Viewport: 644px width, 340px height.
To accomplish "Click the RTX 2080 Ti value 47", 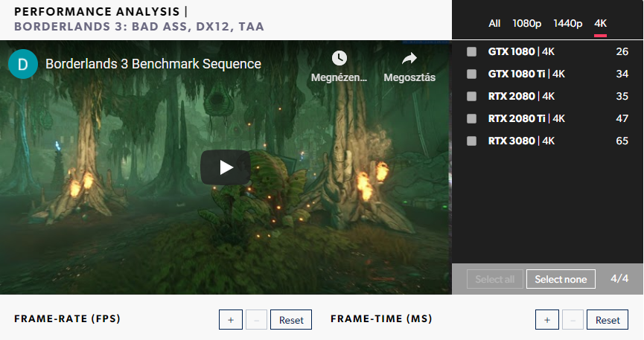I will pos(622,119).
